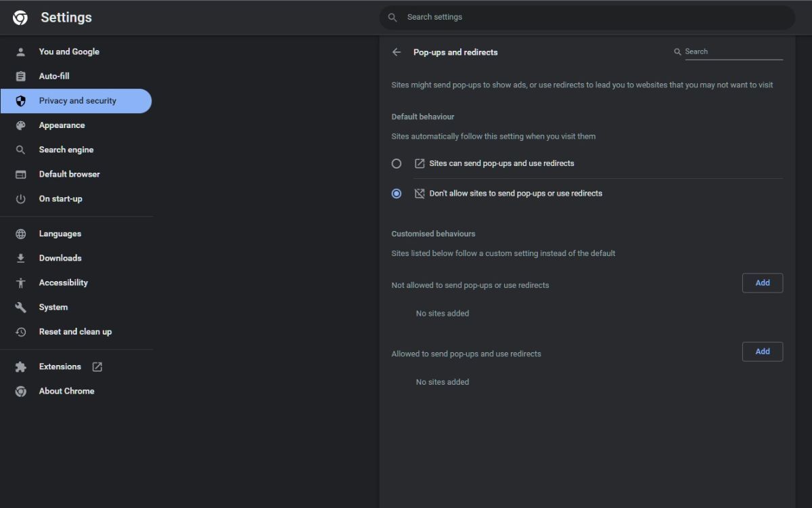Image resolution: width=812 pixels, height=508 pixels.
Task: Open the You and Google section
Action: pyautogui.click(x=68, y=51)
